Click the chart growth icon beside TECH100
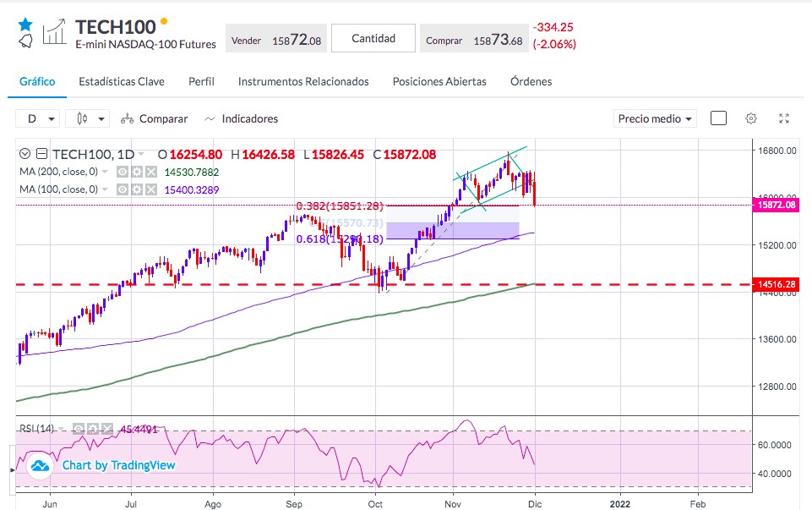This screenshot has height=510, width=812. [x=54, y=32]
